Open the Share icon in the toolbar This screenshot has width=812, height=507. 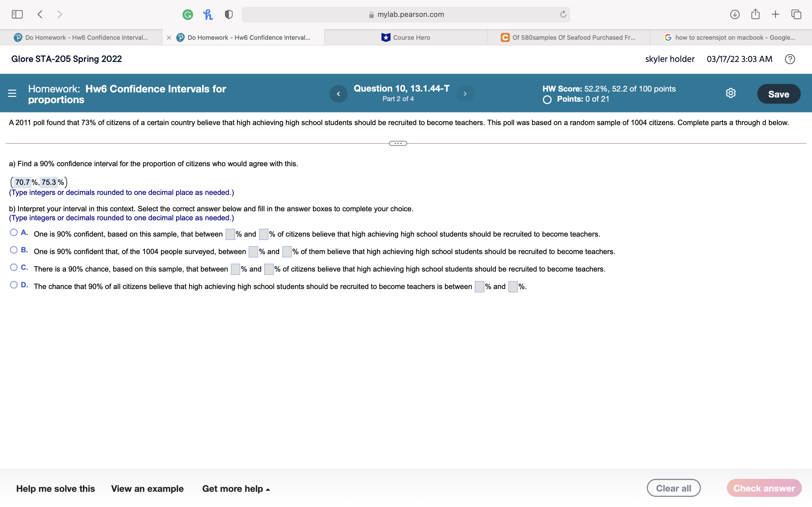[755, 14]
